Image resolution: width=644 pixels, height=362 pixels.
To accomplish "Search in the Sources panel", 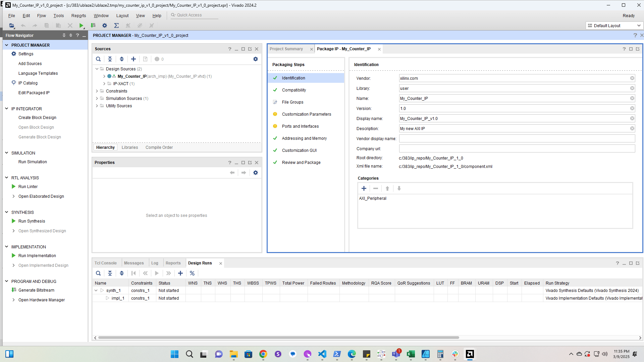I will pyautogui.click(x=98, y=59).
